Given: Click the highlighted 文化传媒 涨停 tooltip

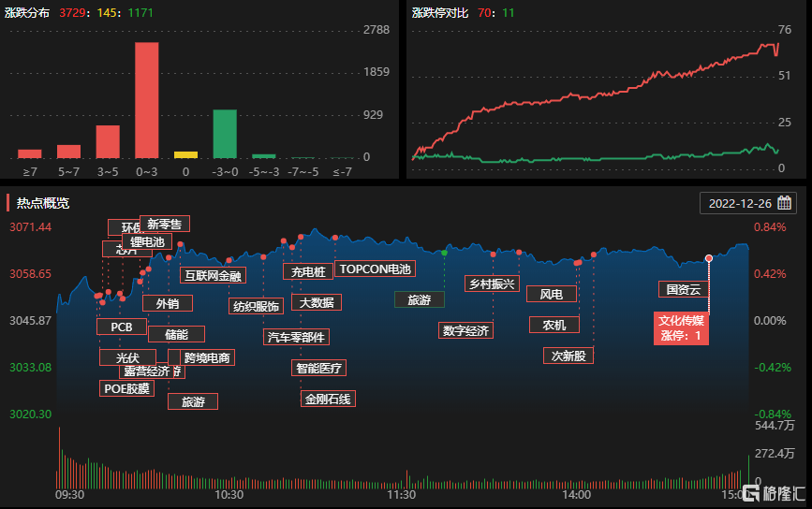Looking at the screenshot, I should [x=681, y=328].
